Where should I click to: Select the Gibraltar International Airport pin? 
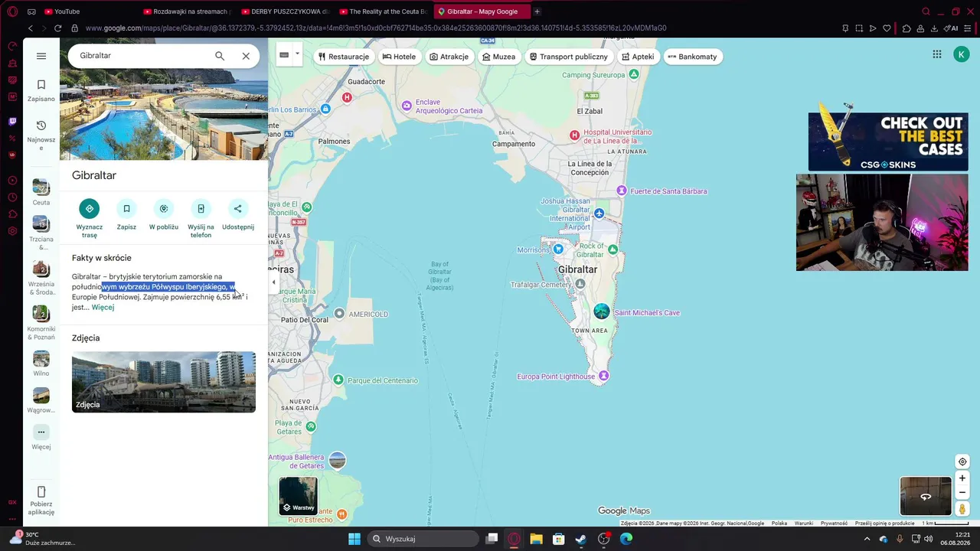pos(599,214)
